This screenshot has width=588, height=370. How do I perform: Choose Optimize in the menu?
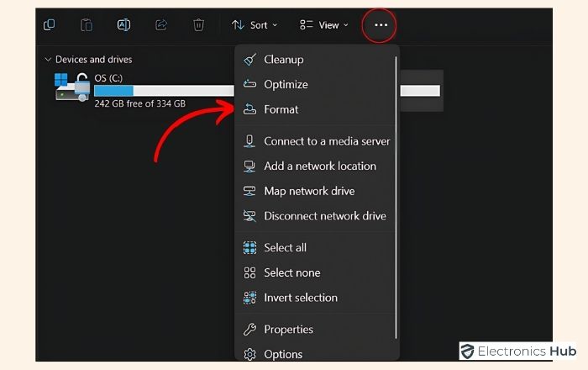(x=286, y=84)
